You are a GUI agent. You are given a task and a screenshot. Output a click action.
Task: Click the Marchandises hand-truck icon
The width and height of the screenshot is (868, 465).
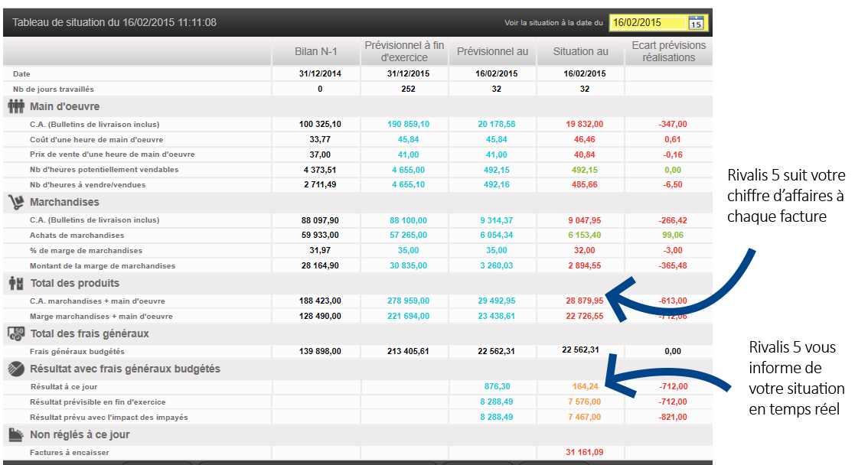pos(16,203)
